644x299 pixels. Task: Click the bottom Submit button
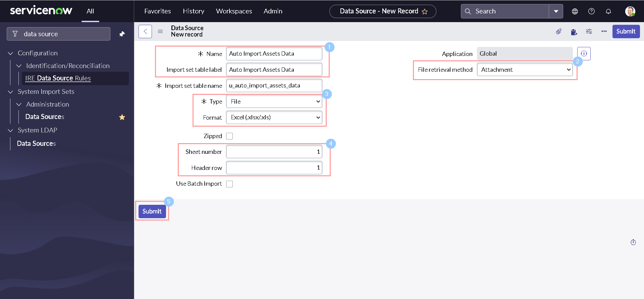(x=152, y=212)
